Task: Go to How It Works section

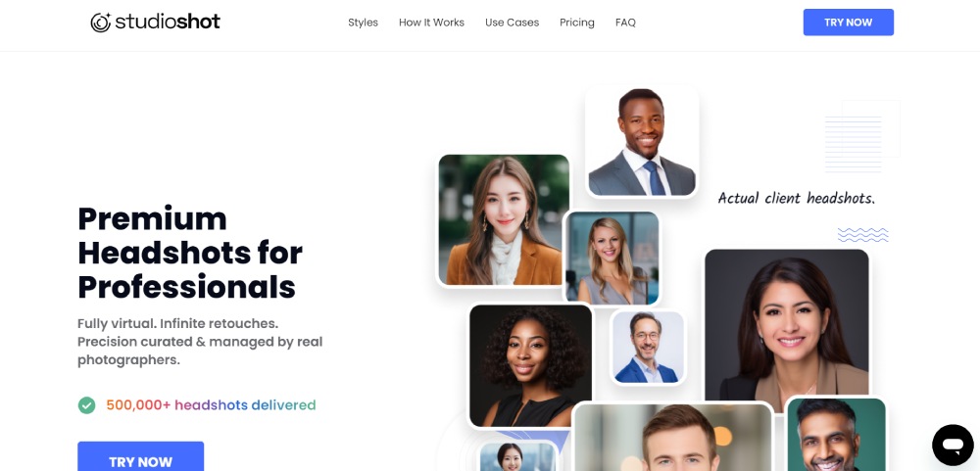Action: [x=431, y=23]
